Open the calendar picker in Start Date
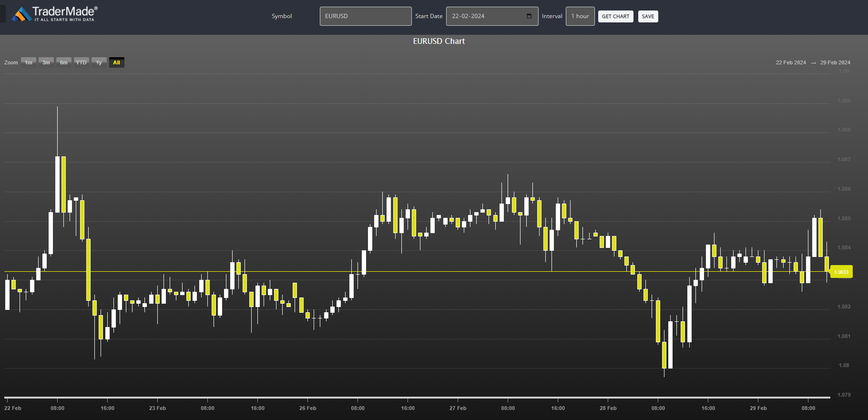The width and height of the screenshot is (868, 420). tap(529, 16)
